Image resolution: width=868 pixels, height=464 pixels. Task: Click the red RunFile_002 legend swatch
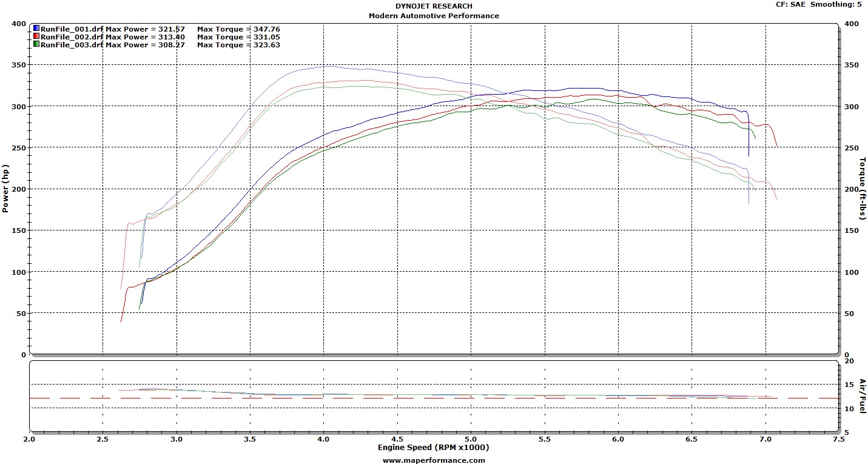click(x=36, y=36)
